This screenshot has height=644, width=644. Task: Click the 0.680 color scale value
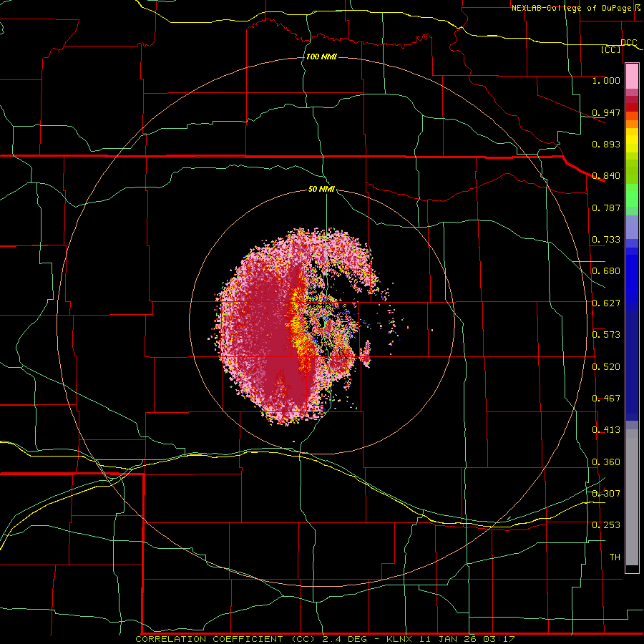click(x=606, y=271)
